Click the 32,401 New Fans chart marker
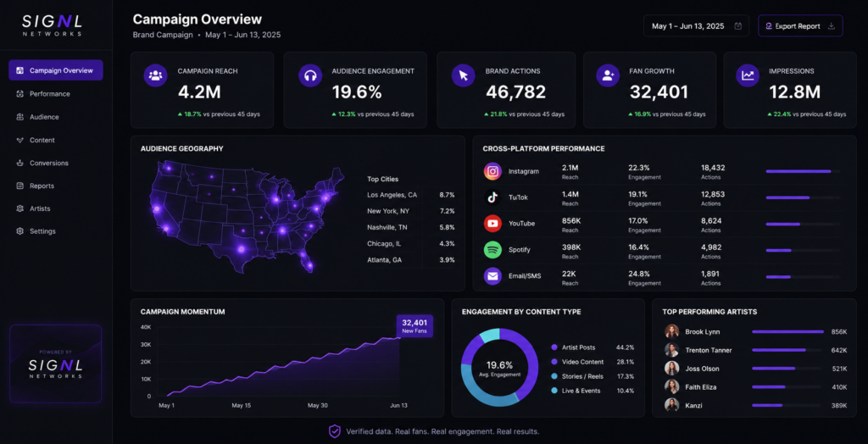Viewport: 868px width, 444px height. click(415, 326)
